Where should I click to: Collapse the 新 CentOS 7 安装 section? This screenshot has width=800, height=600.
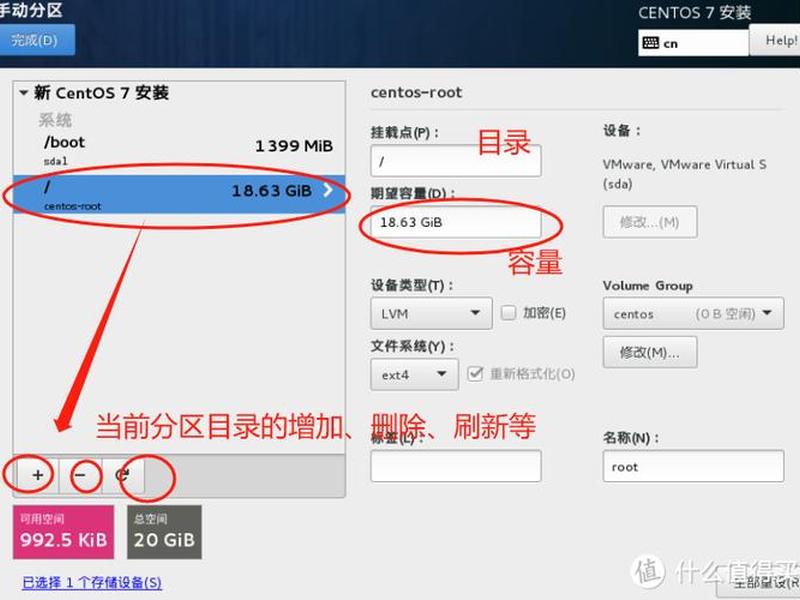pyautogui.click(x=23, y=93)
